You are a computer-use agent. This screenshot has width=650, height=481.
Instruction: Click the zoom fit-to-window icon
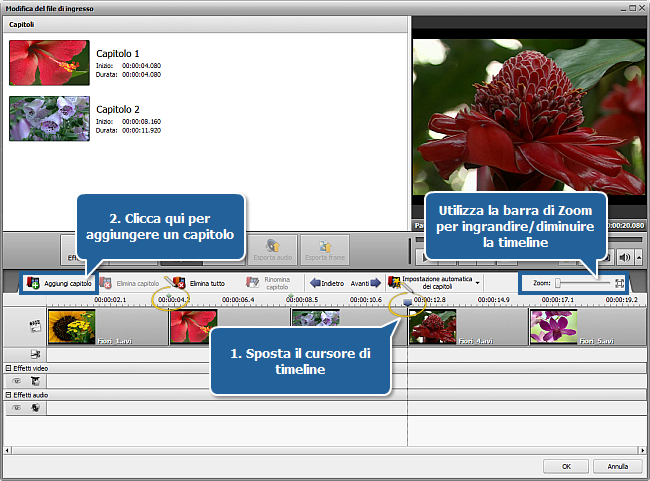pos(620,284)
